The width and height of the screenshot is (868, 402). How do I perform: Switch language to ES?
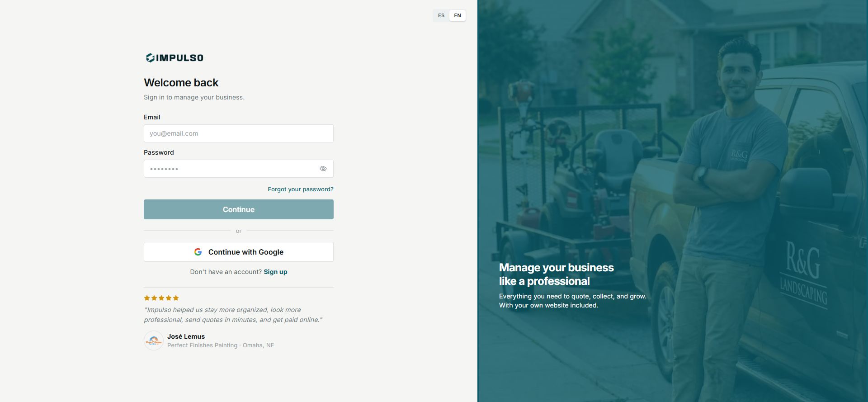click(441, 15)
